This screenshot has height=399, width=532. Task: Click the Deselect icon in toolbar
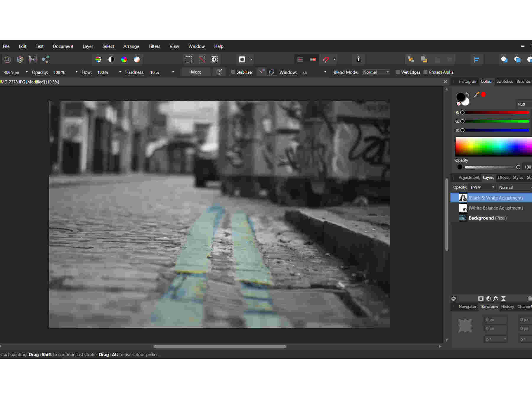click(202, 60)
